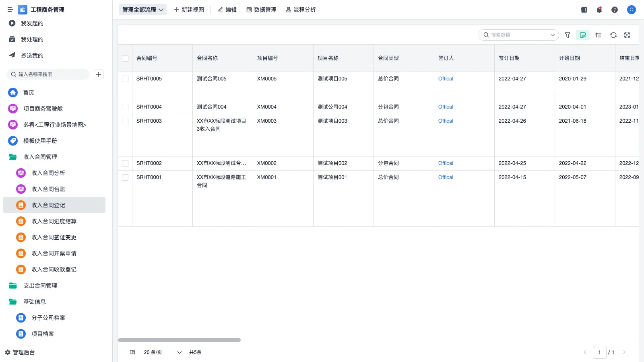Go to 数据管理 in the toolbar
644x362 pixels.
point(261,10)
